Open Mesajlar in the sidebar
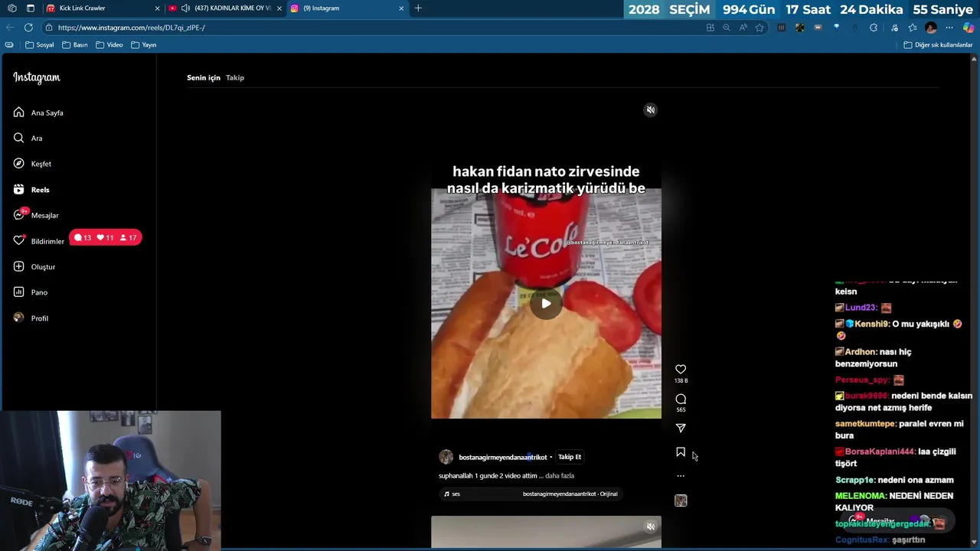The height and width of the screenshot is (551, 980). (x=36, y=215)
